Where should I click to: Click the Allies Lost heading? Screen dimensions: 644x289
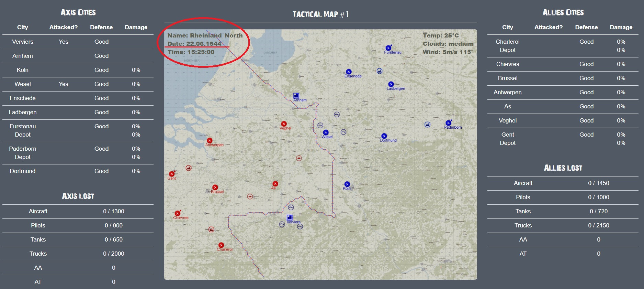coord(563,168)
